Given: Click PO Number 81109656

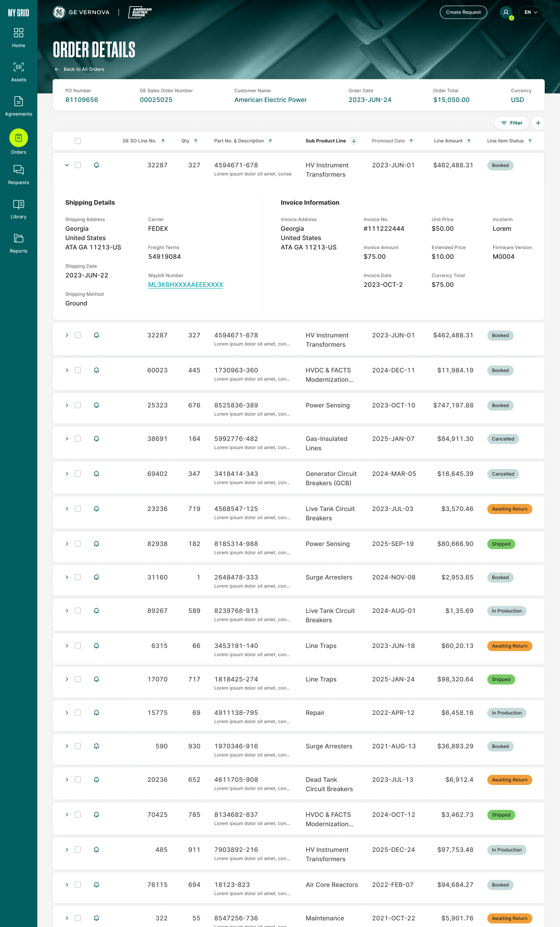Looking at the screenshot, I should [x=82, y=100].
